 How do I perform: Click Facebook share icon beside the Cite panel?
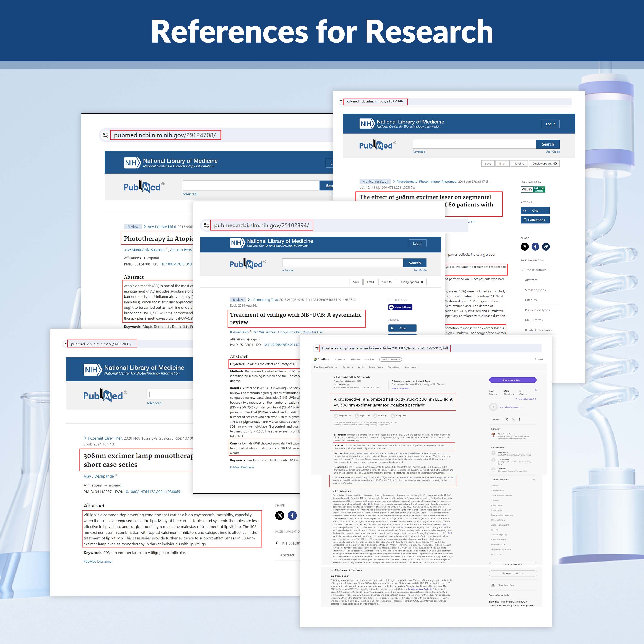535,247
